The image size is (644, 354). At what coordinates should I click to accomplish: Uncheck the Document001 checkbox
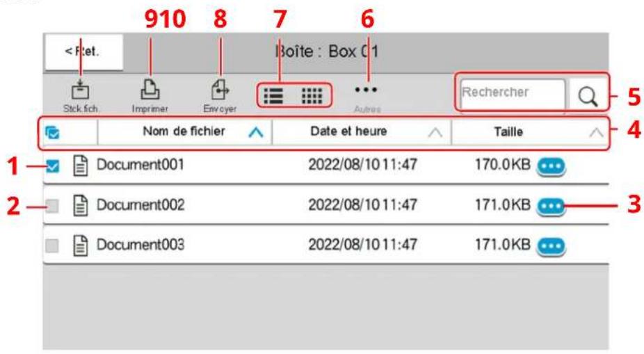(x=54, y=166)
